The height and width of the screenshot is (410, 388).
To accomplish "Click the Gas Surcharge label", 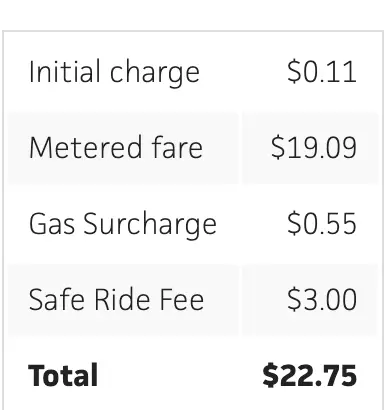I will (123, 224).
